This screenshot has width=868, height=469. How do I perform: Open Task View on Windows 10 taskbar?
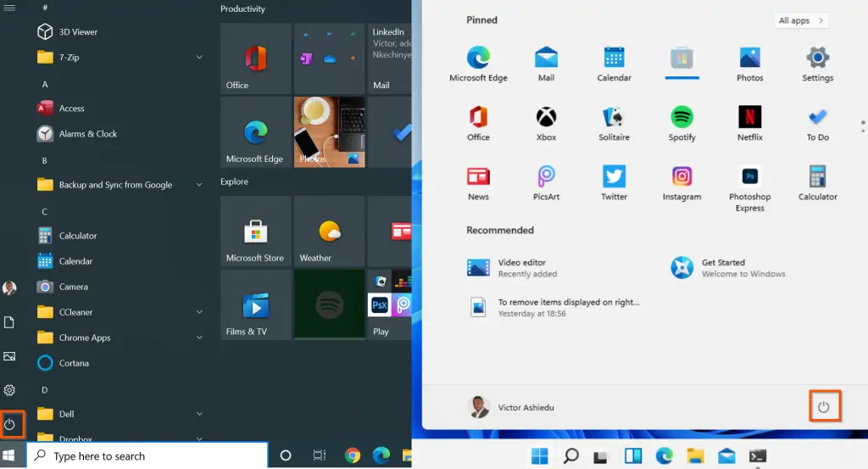[320, 455]
